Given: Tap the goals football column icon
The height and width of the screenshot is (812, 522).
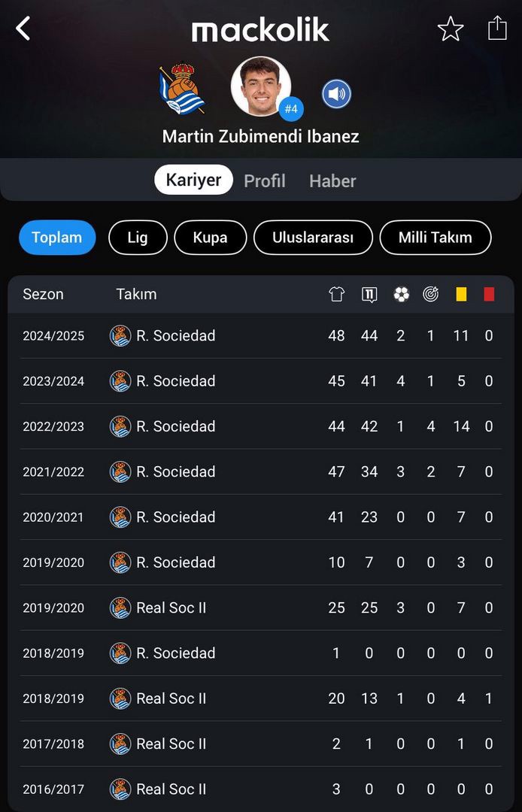Looking at the screenshot, I should click(x=401, y=294).
